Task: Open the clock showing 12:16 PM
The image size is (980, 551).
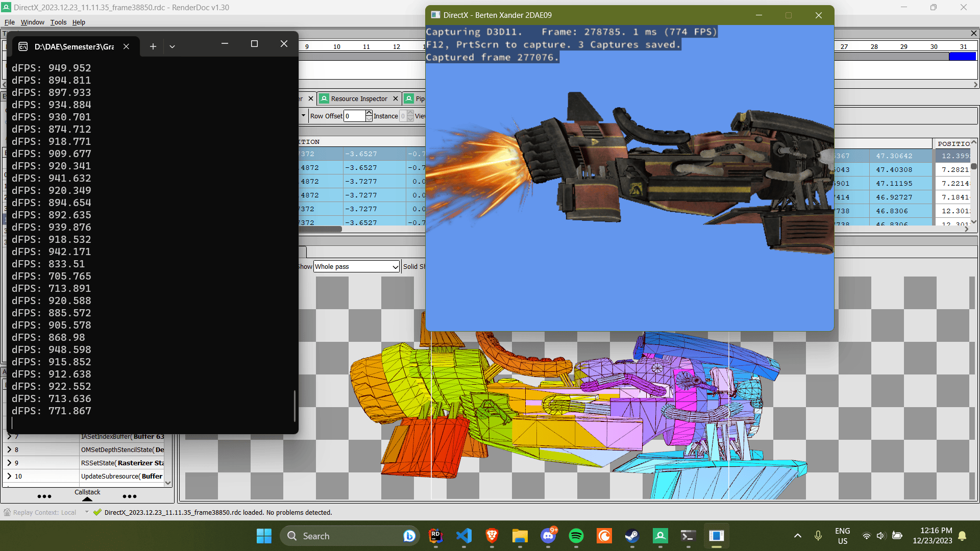Action: [933, 536]
